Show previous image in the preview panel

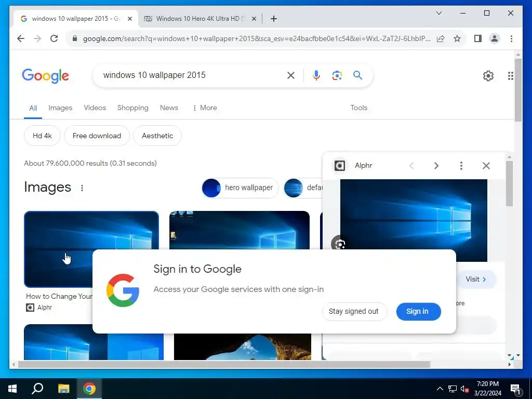411,166
